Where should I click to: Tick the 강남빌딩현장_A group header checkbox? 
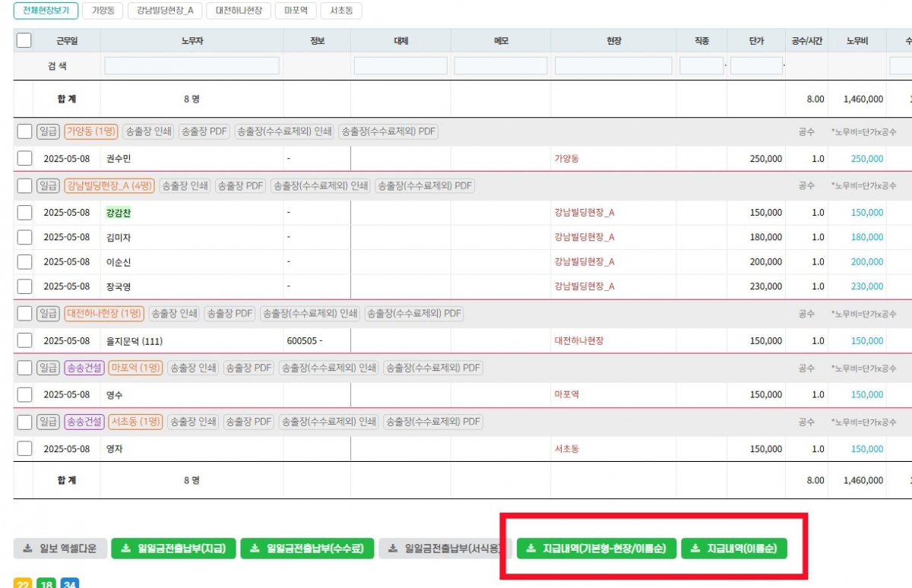[24, 186]
